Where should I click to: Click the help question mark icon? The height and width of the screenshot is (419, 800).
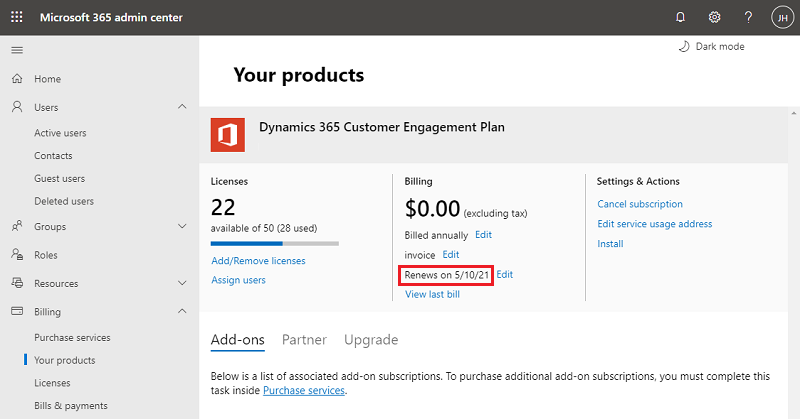point(748,17)
